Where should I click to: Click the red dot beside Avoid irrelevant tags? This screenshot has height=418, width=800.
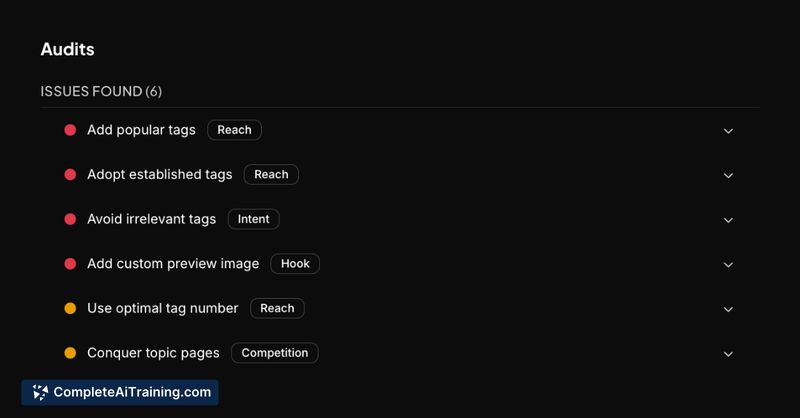70,219
